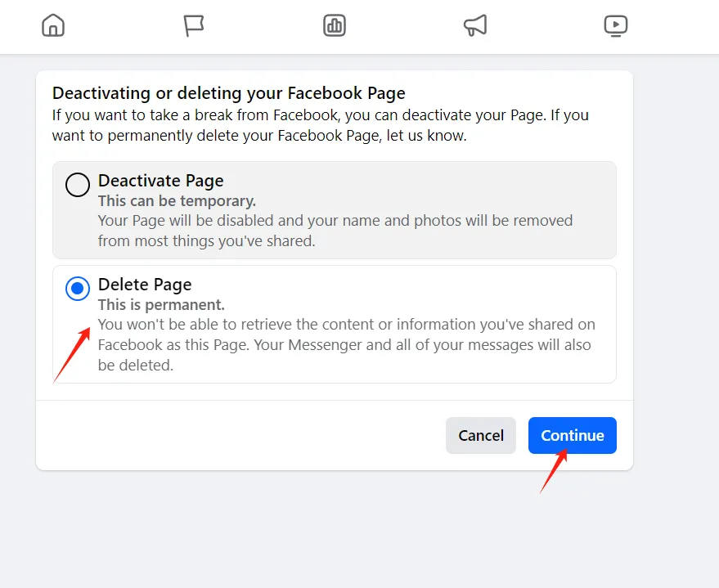
Task: Click the 'Deactivating or deleting your Facebook Page' heading
Action: (x=229, y=93)
